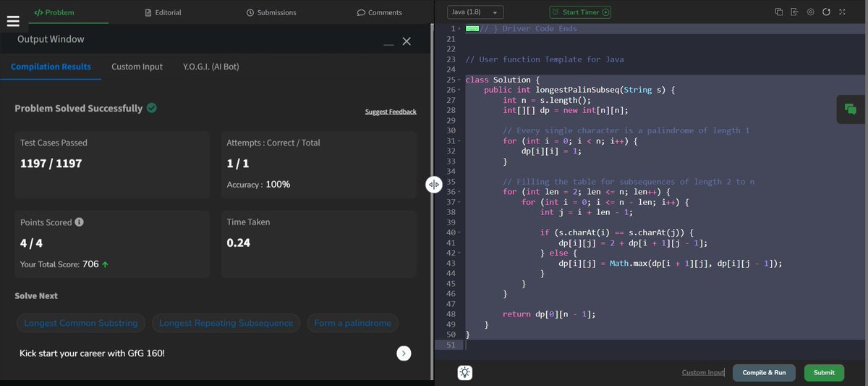868x386 pixels.
Task: Click the import code icon in editor toolbar
Action: (x=794, y=12)
